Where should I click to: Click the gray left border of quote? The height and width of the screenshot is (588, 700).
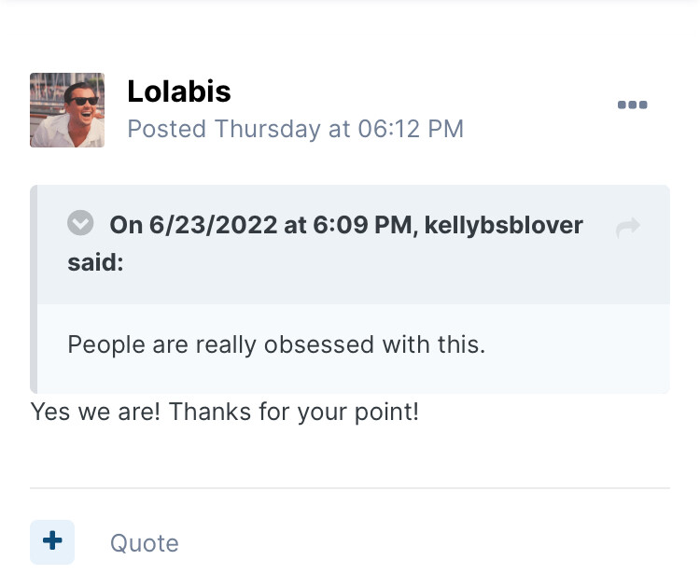point(34,289)
